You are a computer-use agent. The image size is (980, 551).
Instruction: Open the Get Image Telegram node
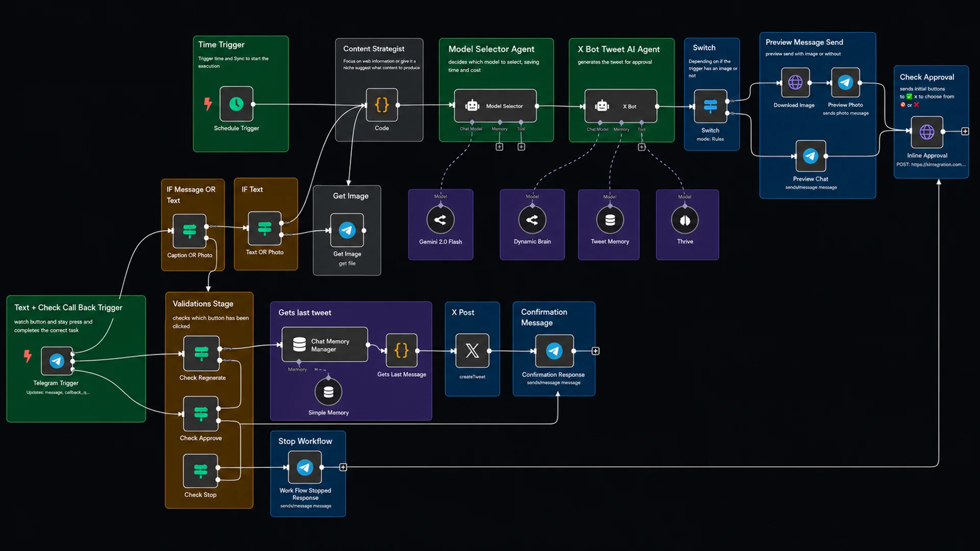(x=347, y=231)
